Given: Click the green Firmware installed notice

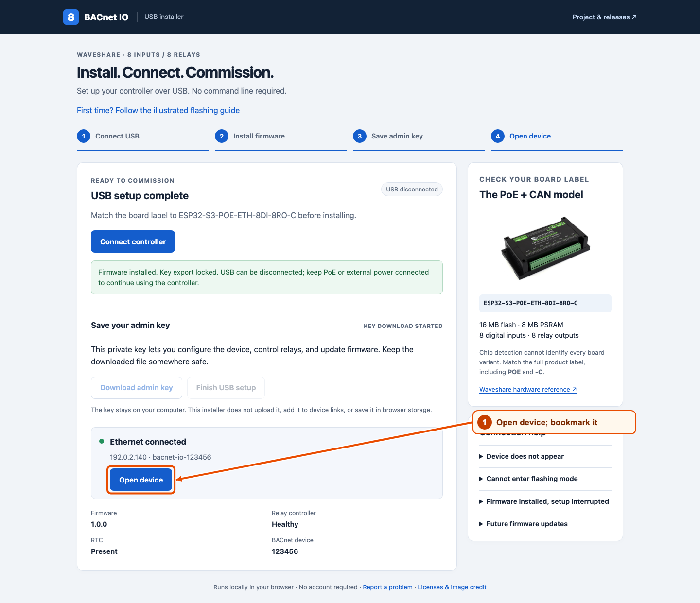Looking at the screenshot, I should 267,277.
